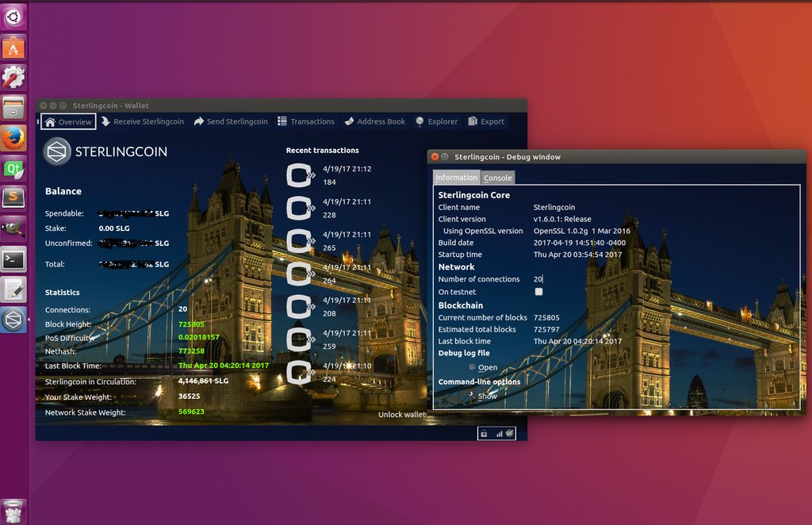Open the Address Book
812x525 pixels.
click(375, 121)
